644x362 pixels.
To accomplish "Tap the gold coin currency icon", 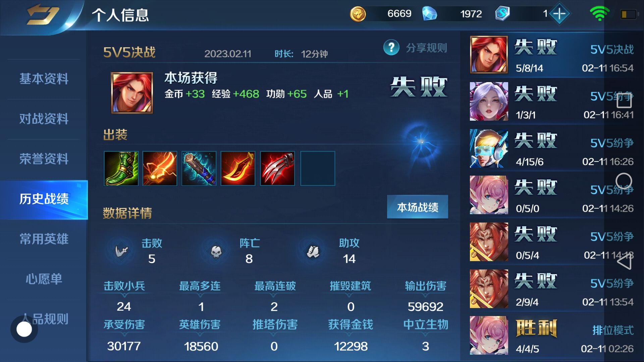I will point(358,14).
